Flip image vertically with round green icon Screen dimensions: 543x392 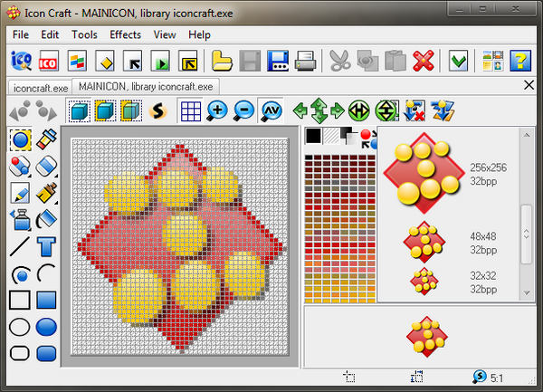(386, 110)
